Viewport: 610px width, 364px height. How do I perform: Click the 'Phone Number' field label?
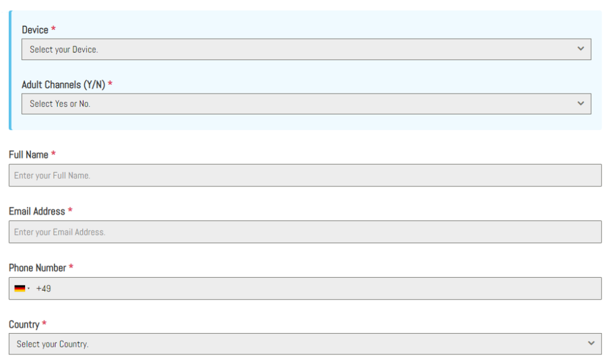[x=38, y=267]
